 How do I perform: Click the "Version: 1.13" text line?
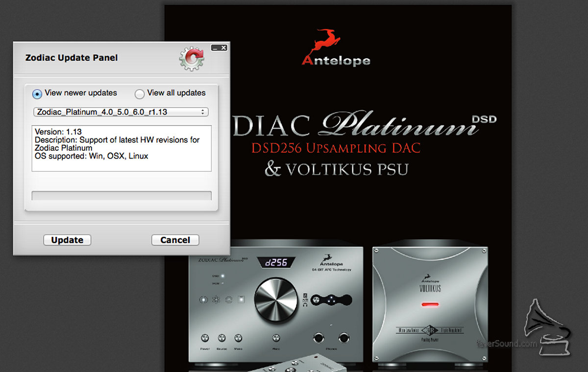pos(58,132)
